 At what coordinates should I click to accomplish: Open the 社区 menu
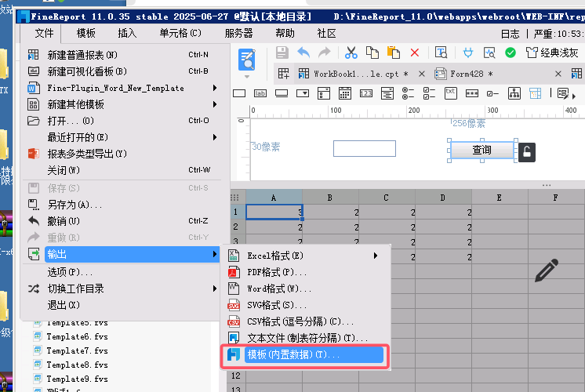(x=326, y=33)
